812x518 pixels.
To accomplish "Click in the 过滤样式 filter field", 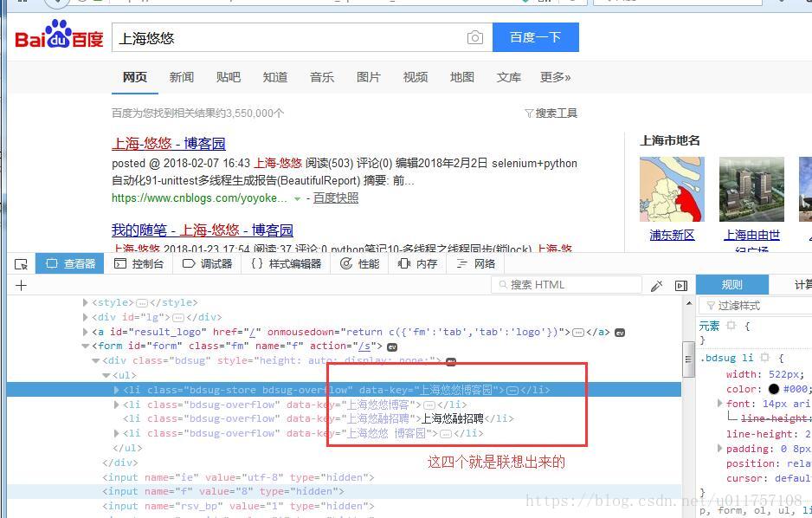I will pyautogui.click(x=756, y=306).
